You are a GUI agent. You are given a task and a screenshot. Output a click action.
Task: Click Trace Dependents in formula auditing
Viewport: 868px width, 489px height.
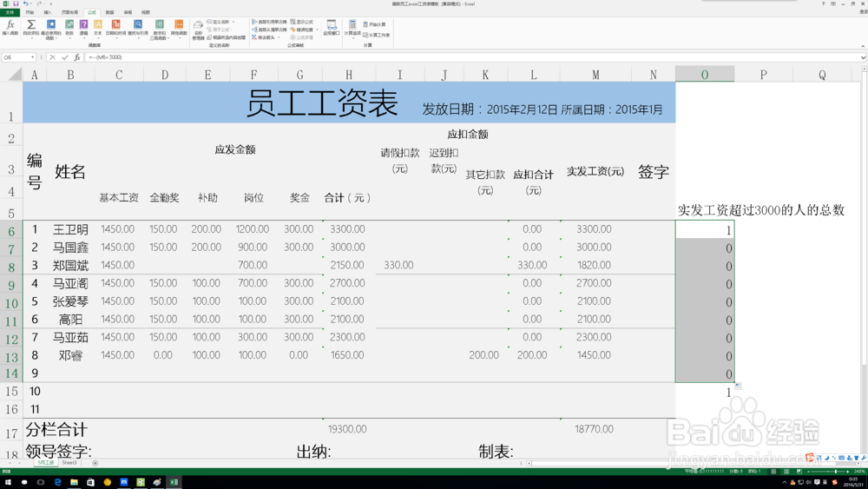(270, 30)
